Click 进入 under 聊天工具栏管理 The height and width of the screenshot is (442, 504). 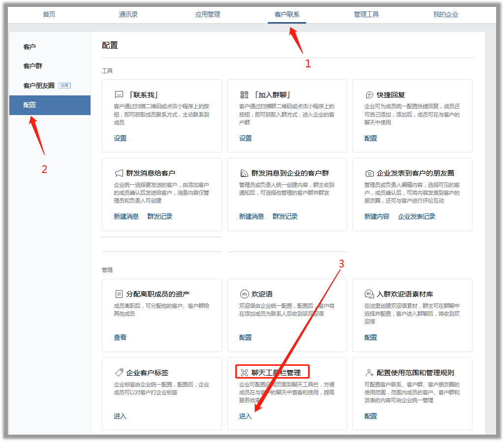pyautogui.click(x=246, y=416)
